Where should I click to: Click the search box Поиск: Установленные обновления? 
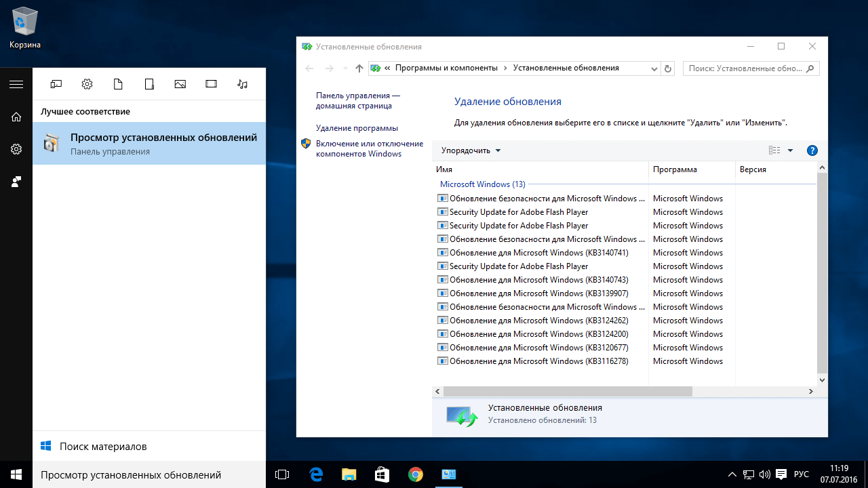pos(745,68)
